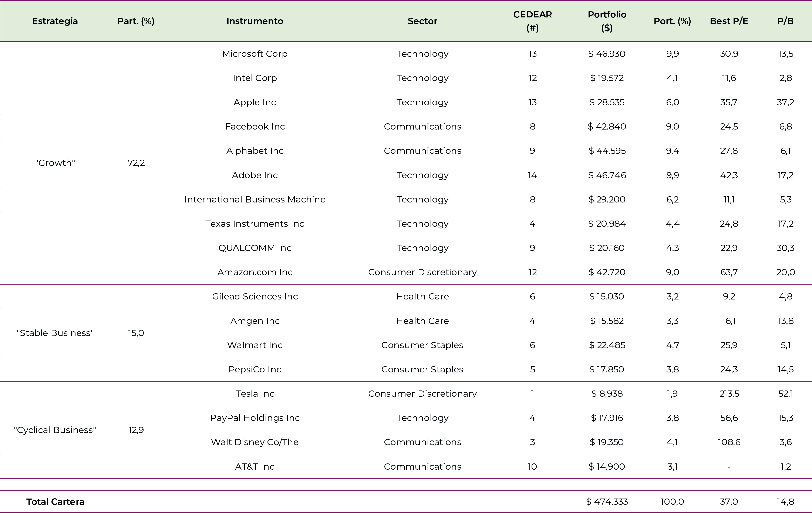
Task: Click Amazon's Consumer Discretionary sector cell
Action: tap(422, 272)
